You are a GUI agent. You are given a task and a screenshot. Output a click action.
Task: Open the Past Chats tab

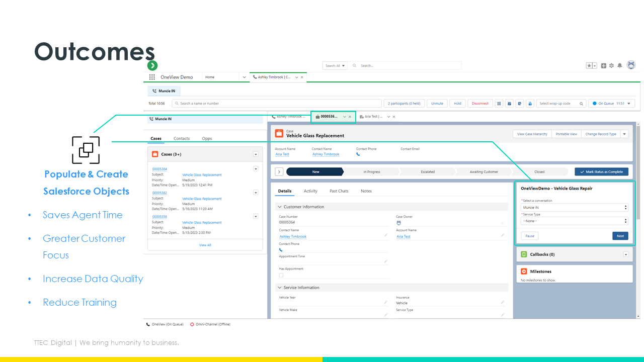[339, 191]
